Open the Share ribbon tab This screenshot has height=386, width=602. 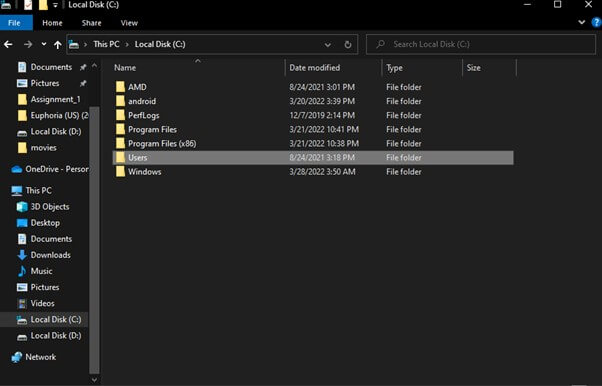click(x=91, y=23)
